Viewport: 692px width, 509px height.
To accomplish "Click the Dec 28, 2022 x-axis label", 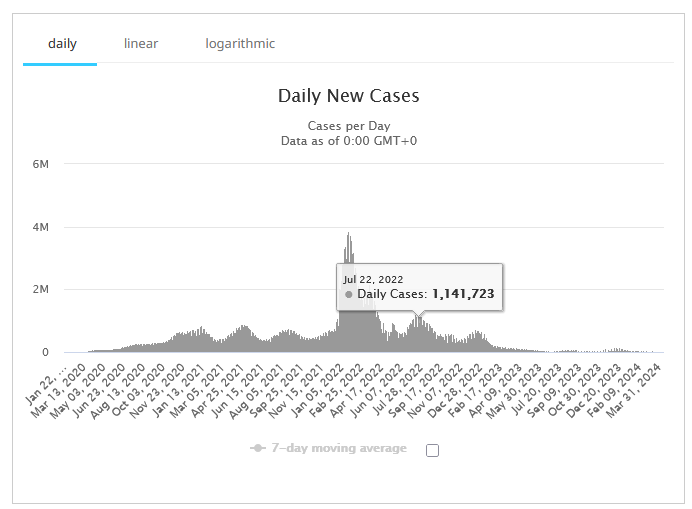I will click(455, 390).
